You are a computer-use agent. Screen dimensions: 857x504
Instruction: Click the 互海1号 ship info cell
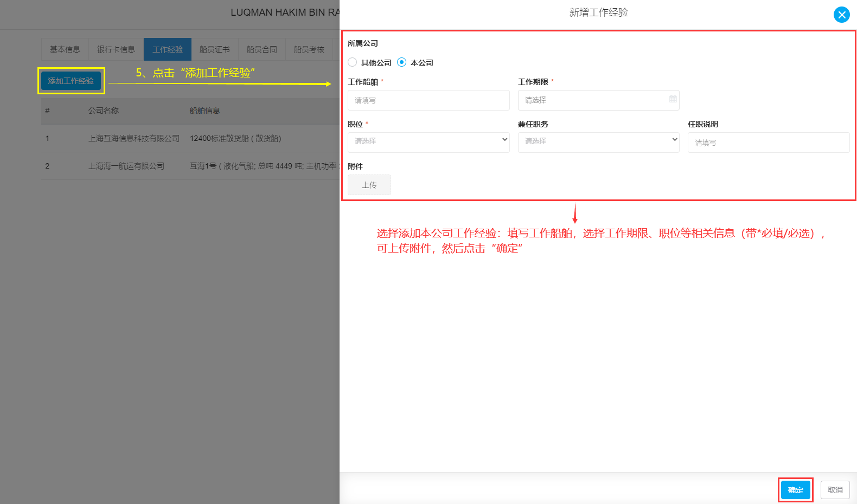pos(265,166)
